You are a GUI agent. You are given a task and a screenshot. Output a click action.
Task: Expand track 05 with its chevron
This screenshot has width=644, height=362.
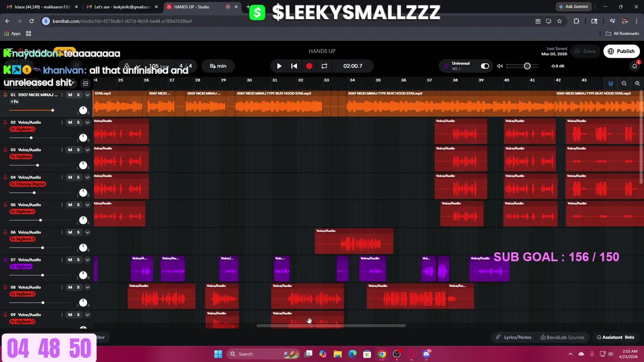click(87, 205)
